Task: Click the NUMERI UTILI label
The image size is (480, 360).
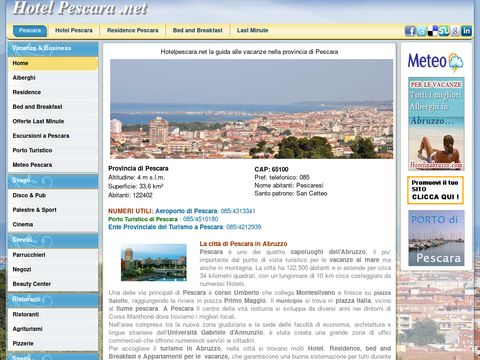Action: (131, 211)
